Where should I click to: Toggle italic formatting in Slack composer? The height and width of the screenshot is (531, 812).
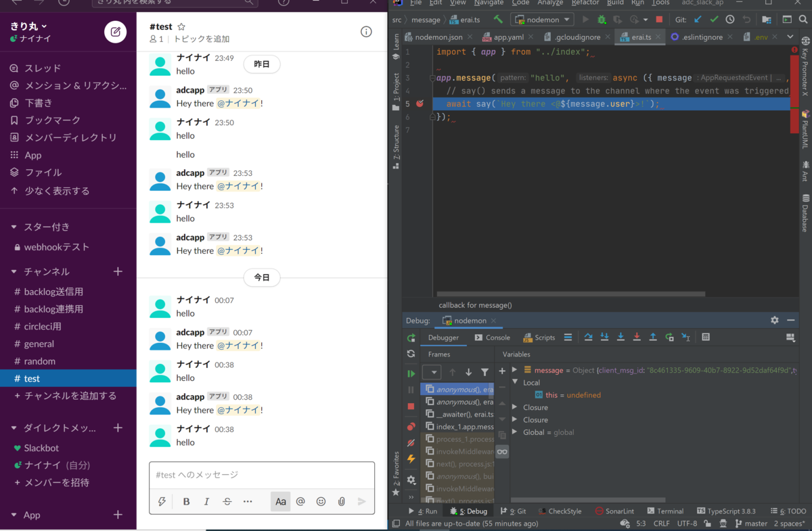pyautogui.click(x=206, y=501)
